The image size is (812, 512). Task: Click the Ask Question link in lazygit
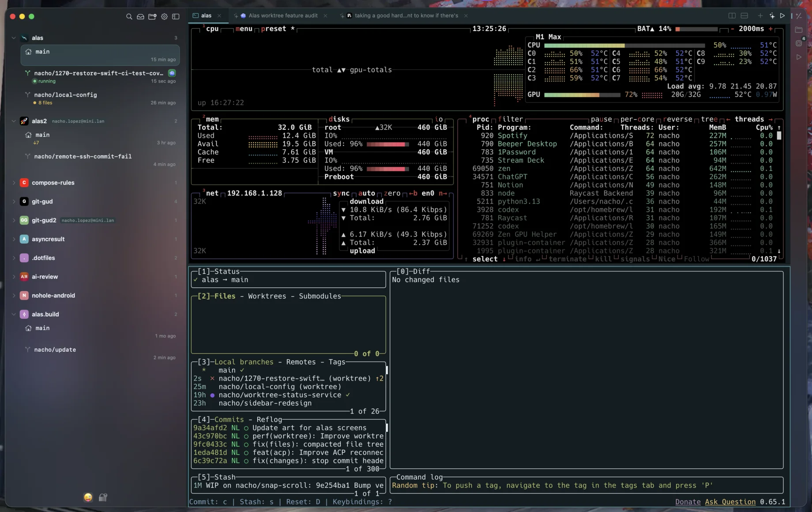pyautogui.click(x=730, y=502)
